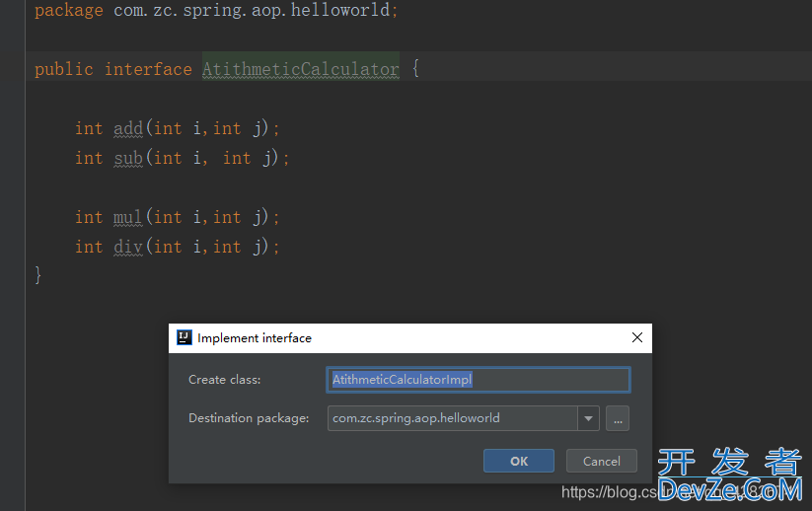Click the sub method name

(128, 158)
